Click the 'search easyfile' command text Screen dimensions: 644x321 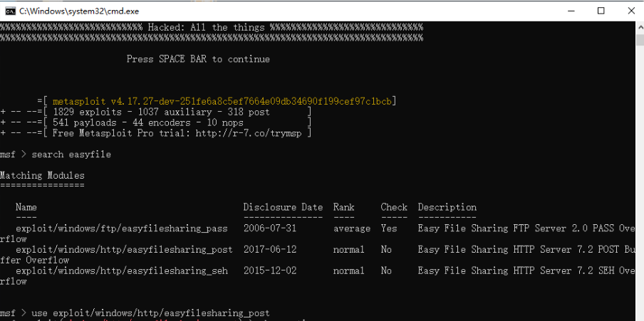[71, 154]
